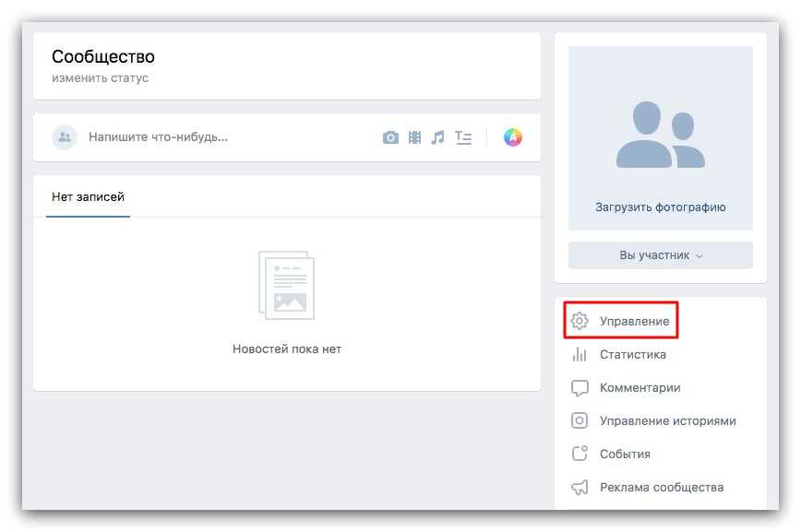Click the Загрузить фотографию link
This screenshot has width=801, height=532.
(661, 207)
